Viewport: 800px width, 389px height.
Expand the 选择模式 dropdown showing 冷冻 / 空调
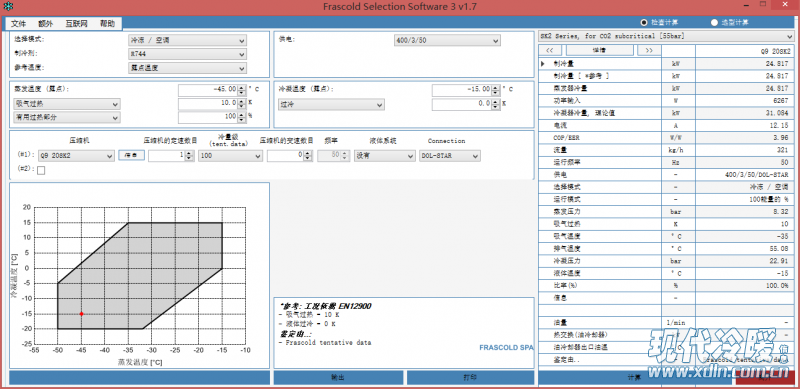[x=187, y=40]
